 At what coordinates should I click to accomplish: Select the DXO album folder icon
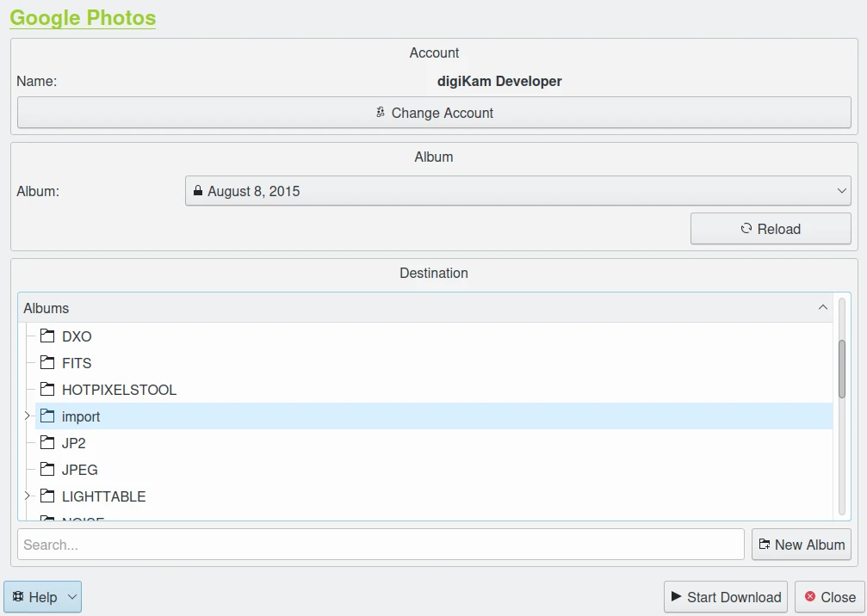point(47,336)
